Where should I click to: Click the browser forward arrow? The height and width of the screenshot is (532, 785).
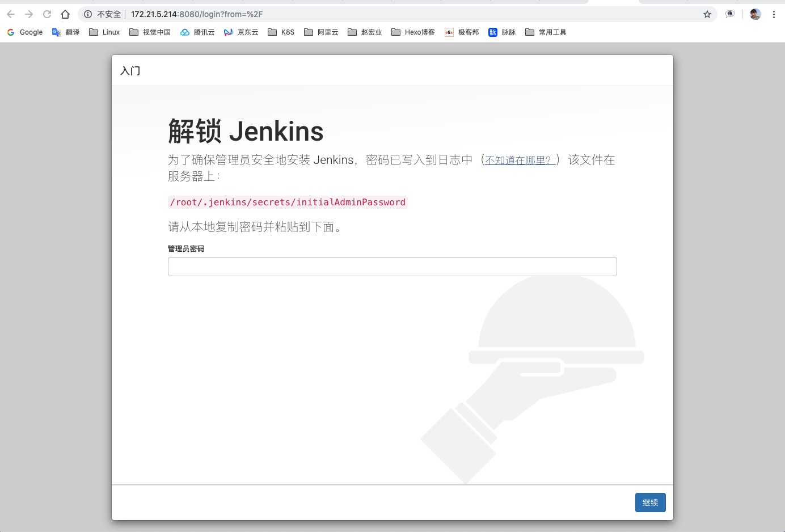29,14
